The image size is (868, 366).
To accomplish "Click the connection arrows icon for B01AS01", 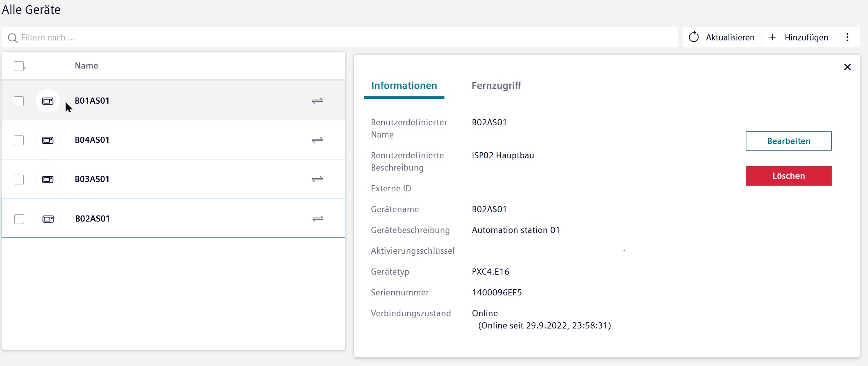I will coord(317,101).
